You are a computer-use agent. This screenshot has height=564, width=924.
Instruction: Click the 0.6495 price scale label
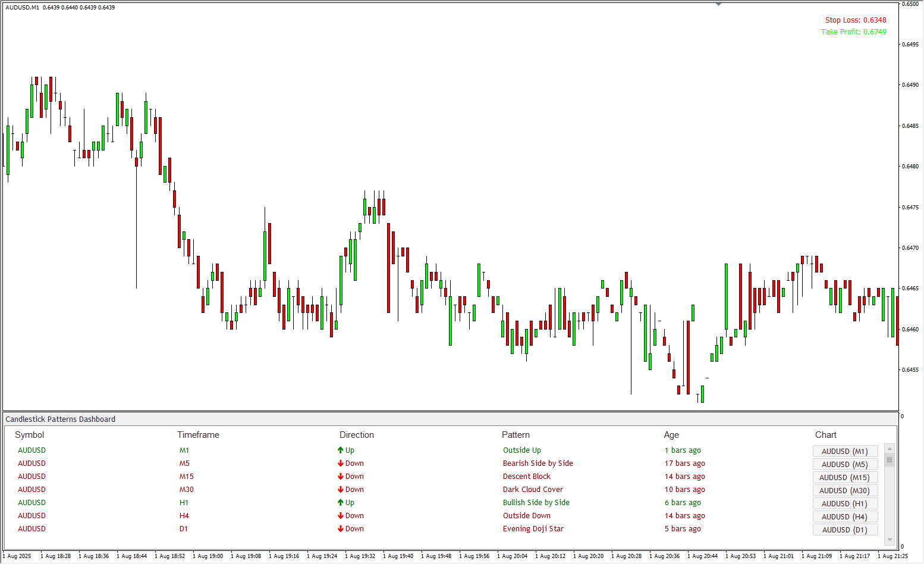[911, 44]
